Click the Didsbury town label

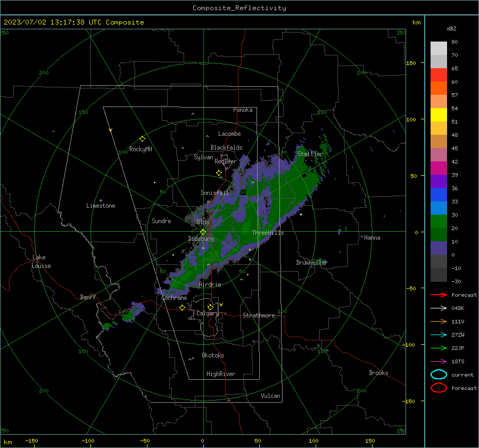(201, 239)
